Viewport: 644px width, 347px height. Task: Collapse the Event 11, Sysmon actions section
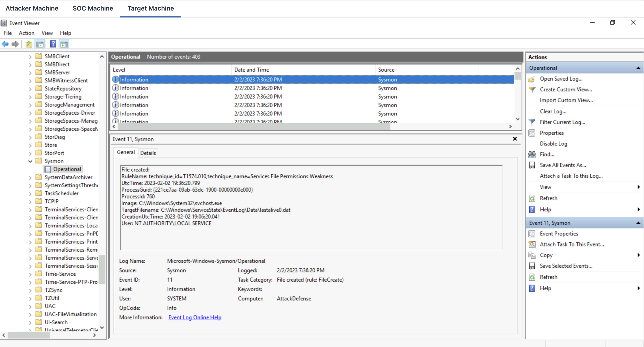point(638,223)
